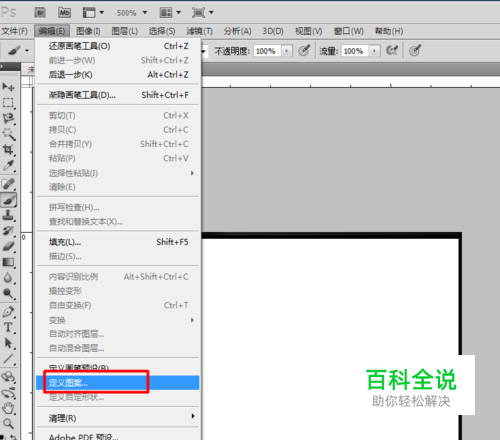Choose 还原画笔工具(O) menu entry

[118, 46]
